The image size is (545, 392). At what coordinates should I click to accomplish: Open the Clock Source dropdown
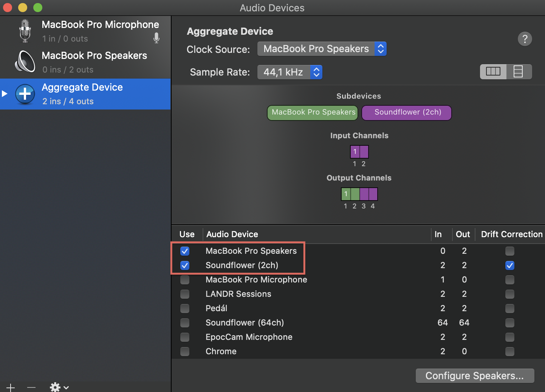click(322, 49)
